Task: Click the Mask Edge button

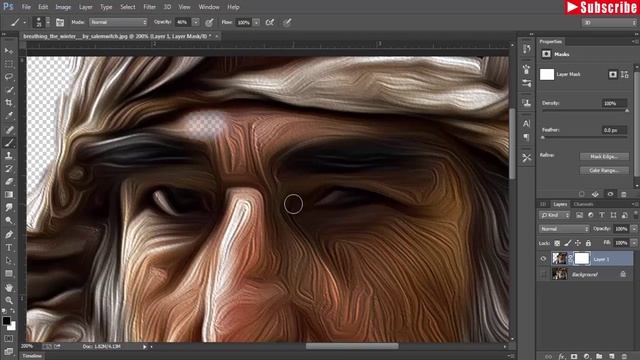Action: click(x=604, y=156)
